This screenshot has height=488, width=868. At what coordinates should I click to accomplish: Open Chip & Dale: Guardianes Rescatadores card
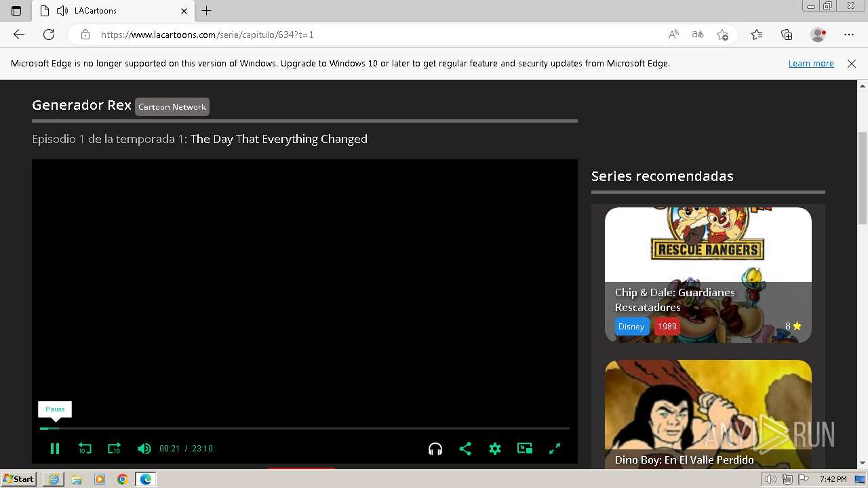708,274
